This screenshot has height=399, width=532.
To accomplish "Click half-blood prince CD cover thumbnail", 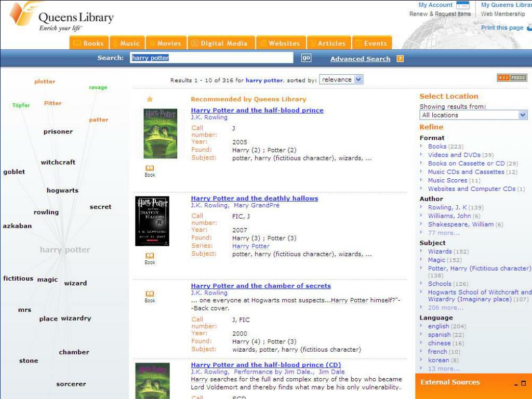I will 152,381.
